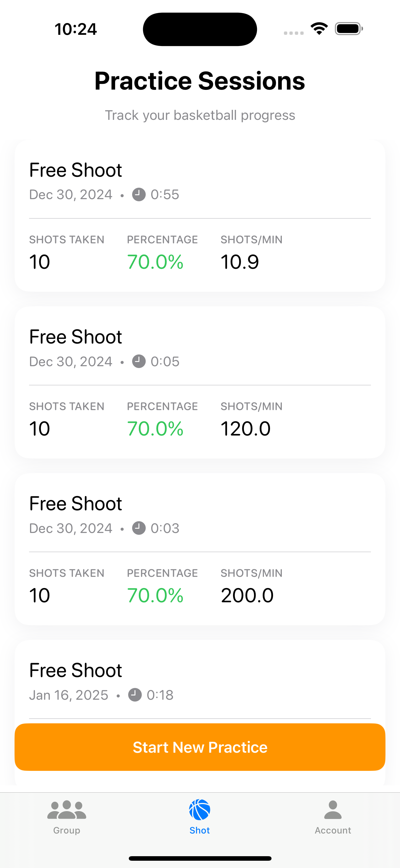
Task: Tap the battery status icon
Action: tap(348, 29)
